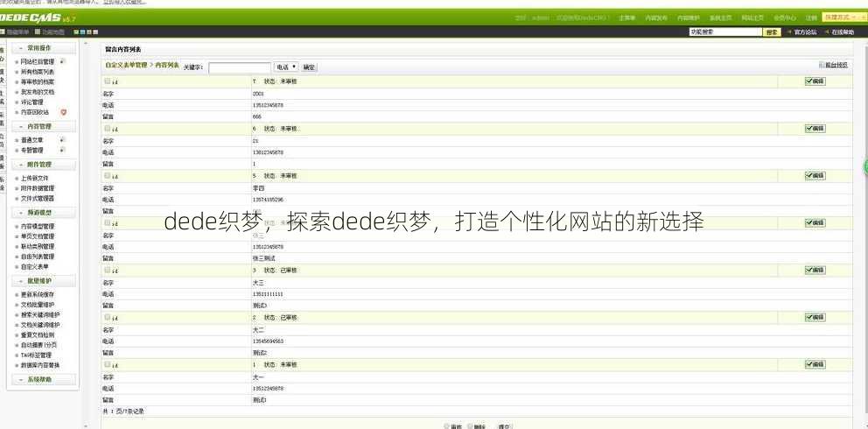This screenshot has width=868, height=429.
Task: Open the 官方论坛 link
Action: [x=806, y=32]
